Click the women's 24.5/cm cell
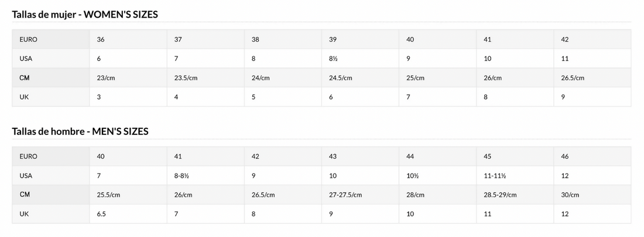Screen dimensions: 644x237 click(x=340, y=77)
